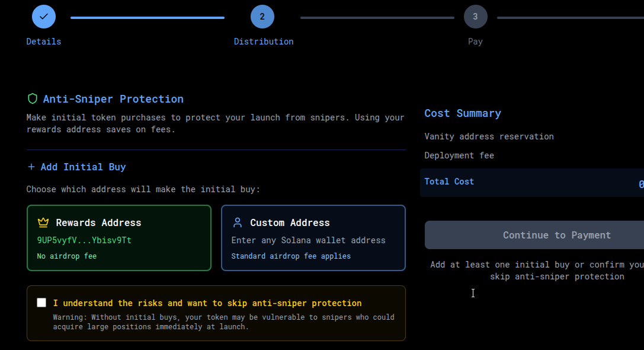Click 'Standard airdrop fee applies' text
The width and height of the screenshot is (644, 350).
[x=291, y=256]
